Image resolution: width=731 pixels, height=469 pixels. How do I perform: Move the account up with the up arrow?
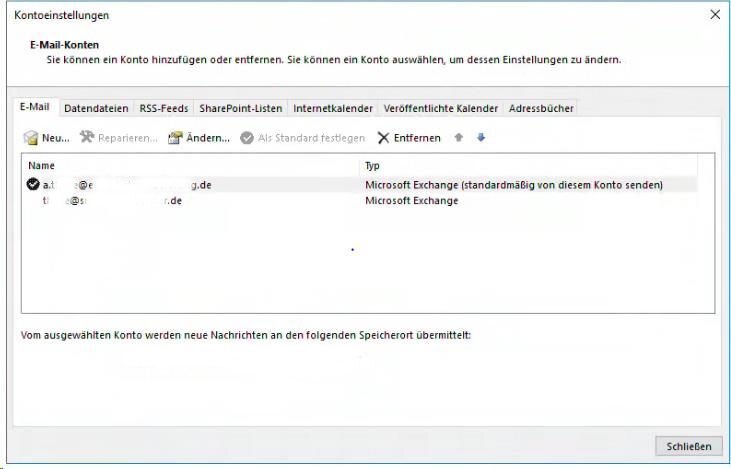pyautogui.click(x=458, y=138)
